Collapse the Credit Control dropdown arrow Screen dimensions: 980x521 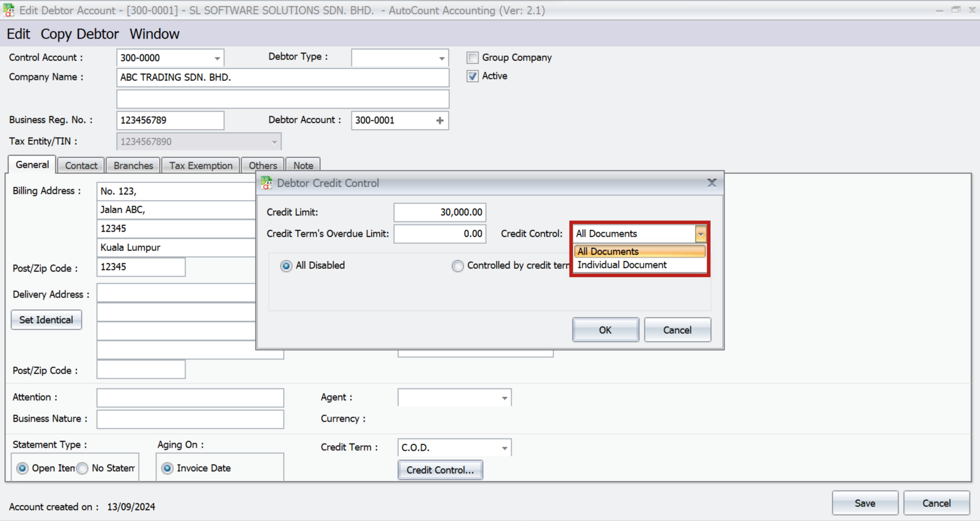click(x=701, y=234)
